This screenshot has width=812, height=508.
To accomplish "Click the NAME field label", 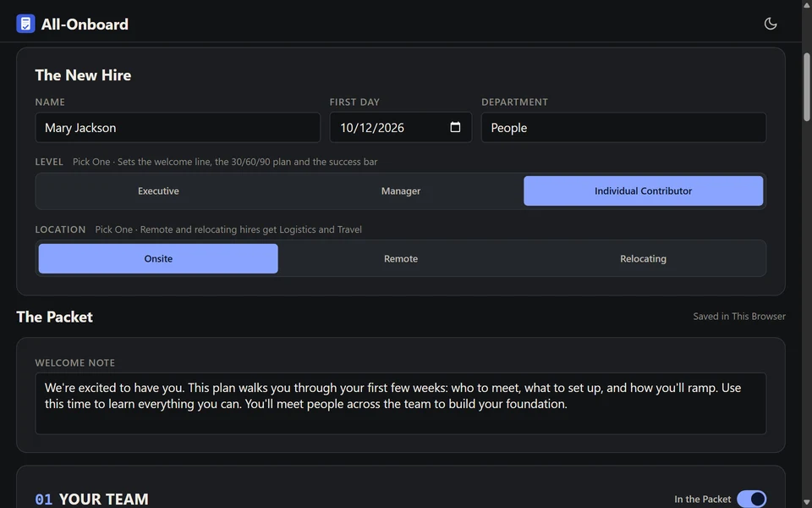I will 50,102.
